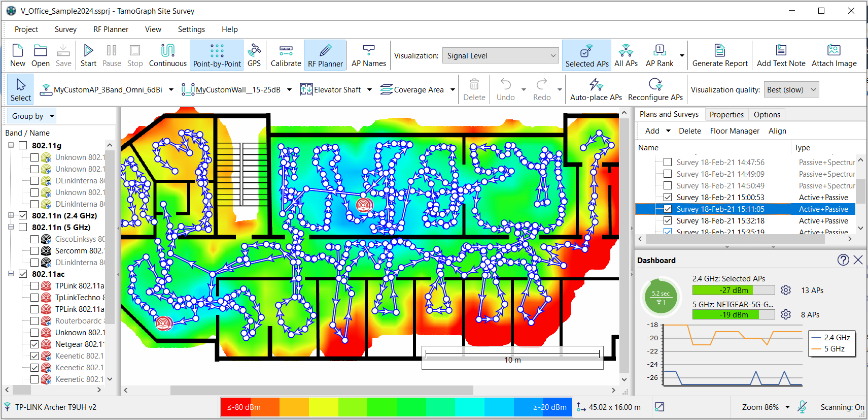
Task: Check the 802.11g band checkbox
Action: 23,146
